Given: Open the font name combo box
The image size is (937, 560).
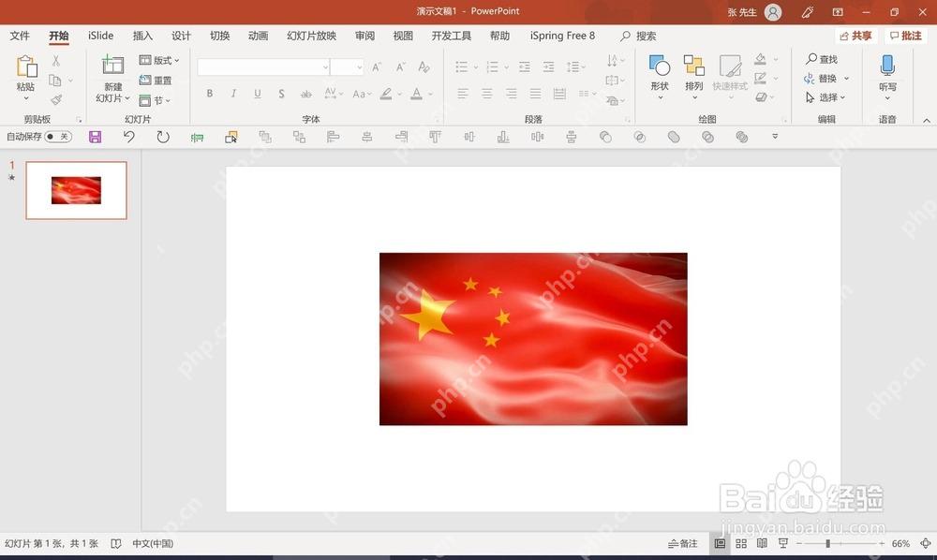Looking at the screenshot, I should (x=263, y=66).
